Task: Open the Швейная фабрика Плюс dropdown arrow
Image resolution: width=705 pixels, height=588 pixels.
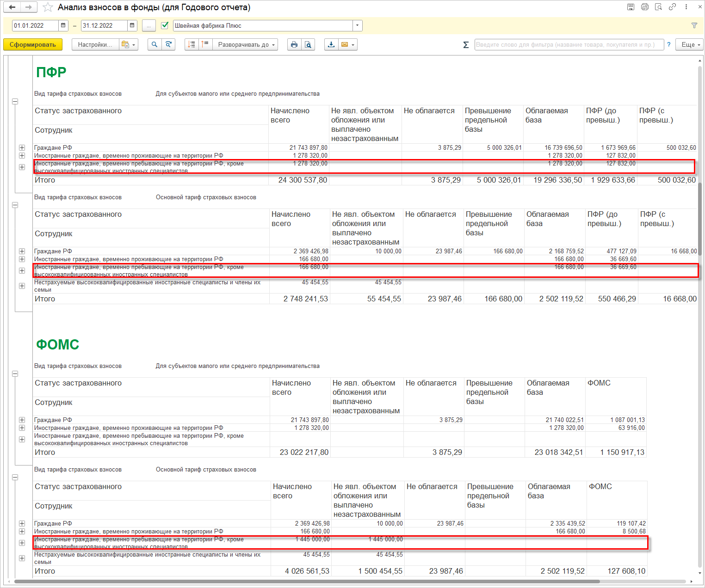Action: (357, 25)
